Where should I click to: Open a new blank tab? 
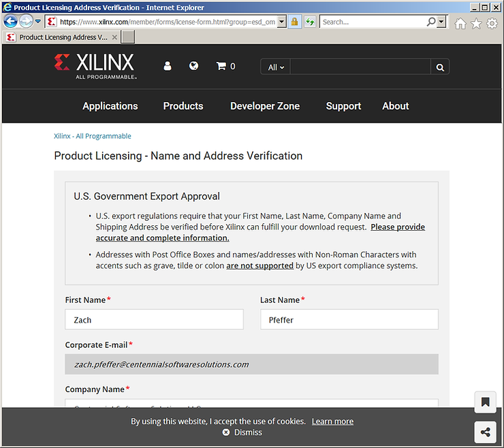click(x=128, y=37)
